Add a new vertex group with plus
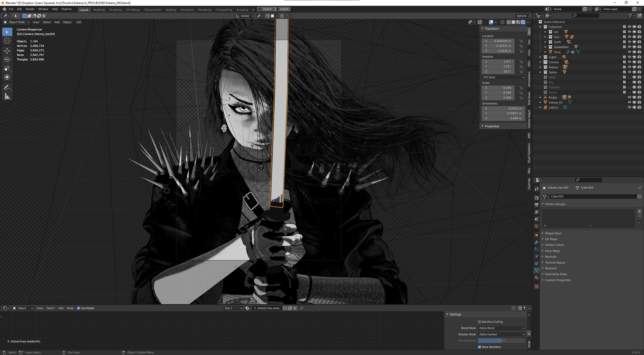 pyautogui.click(x=639, y=211)
